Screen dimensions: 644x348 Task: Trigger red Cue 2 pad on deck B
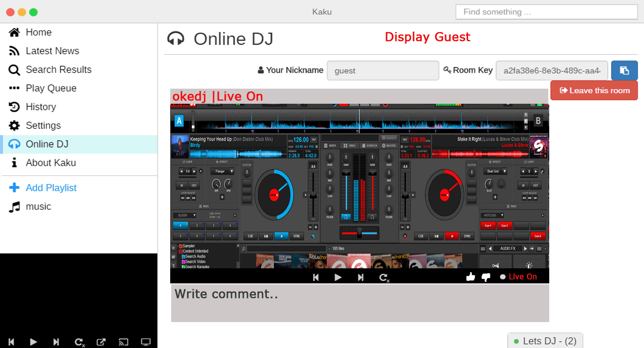(x=504, y=225)
